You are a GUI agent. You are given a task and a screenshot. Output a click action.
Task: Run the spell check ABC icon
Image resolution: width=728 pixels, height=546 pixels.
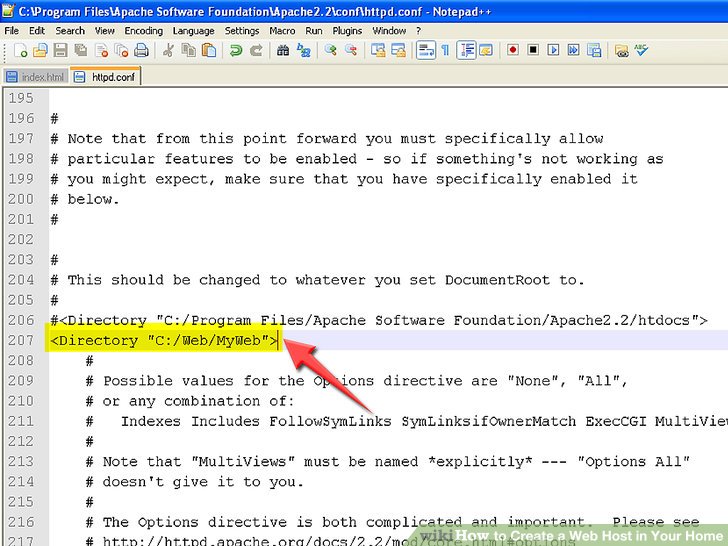(x=641, y=50)
